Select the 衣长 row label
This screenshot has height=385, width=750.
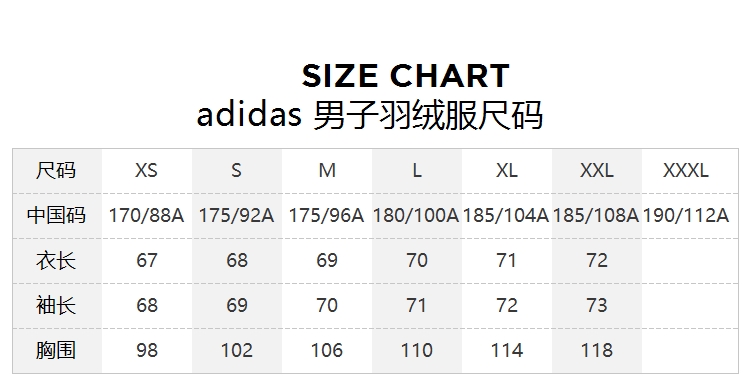pos(56,261)
